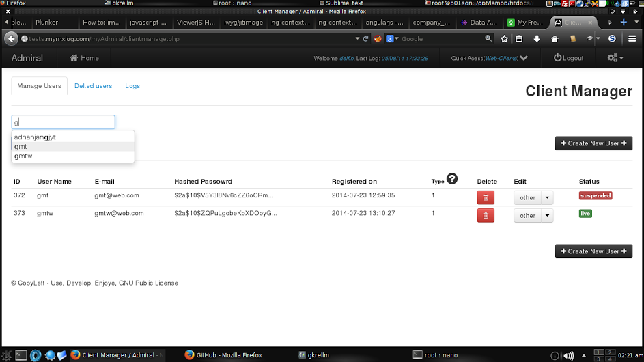Open the settings gears dropdown in navbar
This screenshot has height=362, width=644.
615,58
